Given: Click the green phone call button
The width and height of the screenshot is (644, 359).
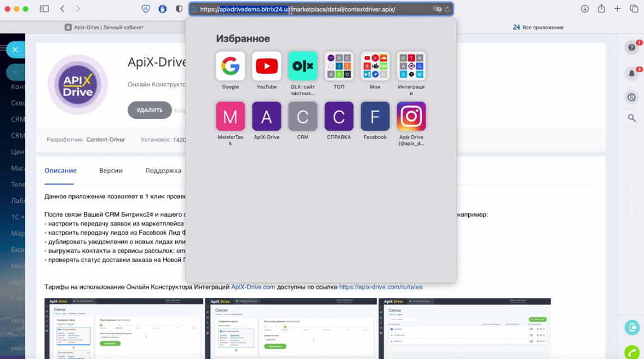Looking at the screenshot, I should pos(633,352).
